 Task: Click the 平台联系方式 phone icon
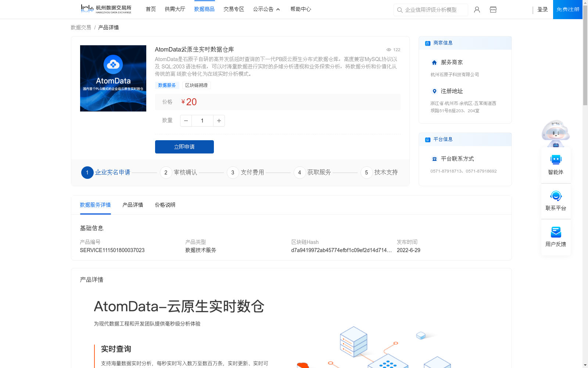(x=434, y=159)
